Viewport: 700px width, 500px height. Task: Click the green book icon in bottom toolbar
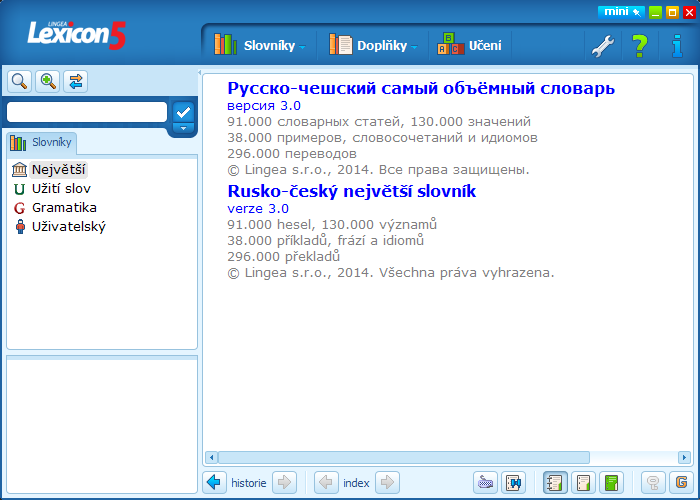coord(612,483)
